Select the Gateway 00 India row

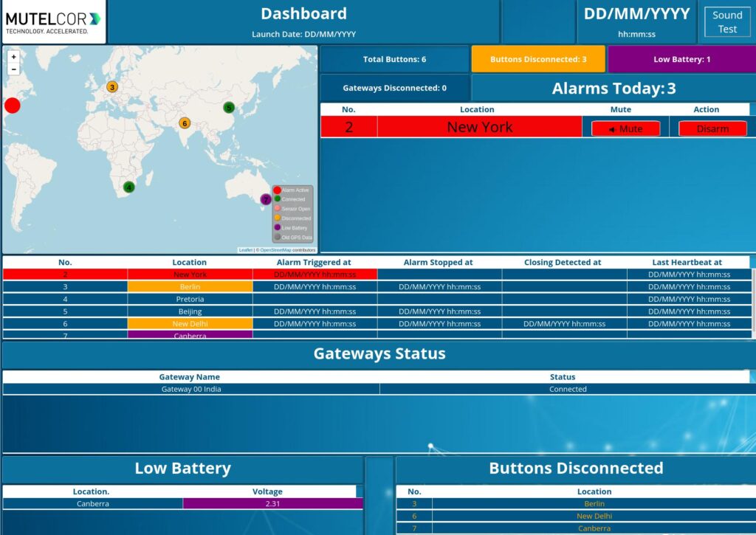coord(190,389)
